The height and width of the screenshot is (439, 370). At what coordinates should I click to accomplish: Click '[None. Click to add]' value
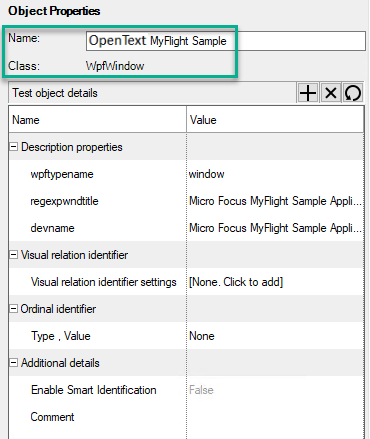[236, 282]
